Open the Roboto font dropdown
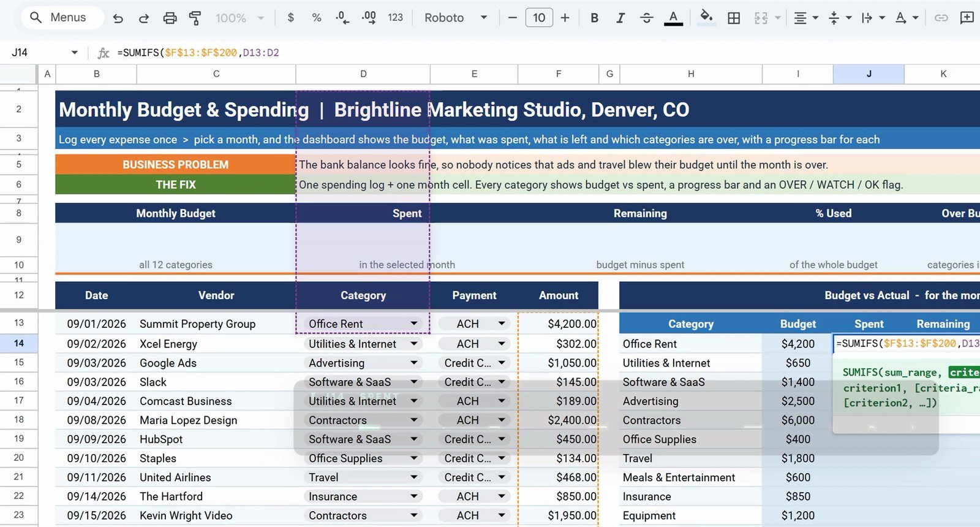Viewport: 980px width, 527px height. 456,18
